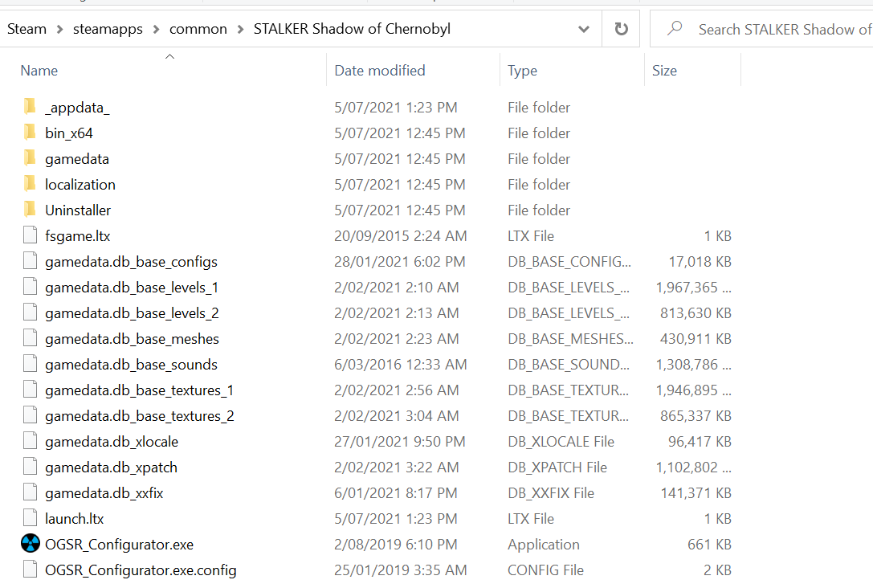This screenshot has height=588, width=873.
Task: Click the refresh button beside address bar
Action: [x=621, y=28]
